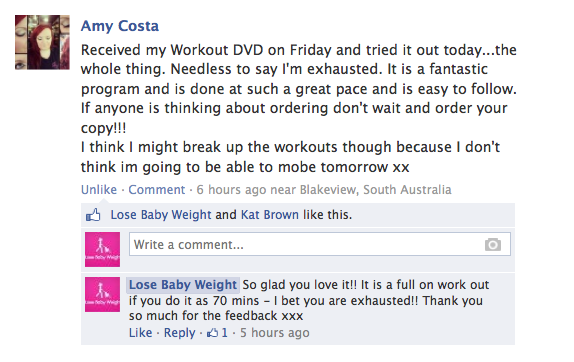Focus the Write a comment field
574x362 pixels.
coord(320,244)
